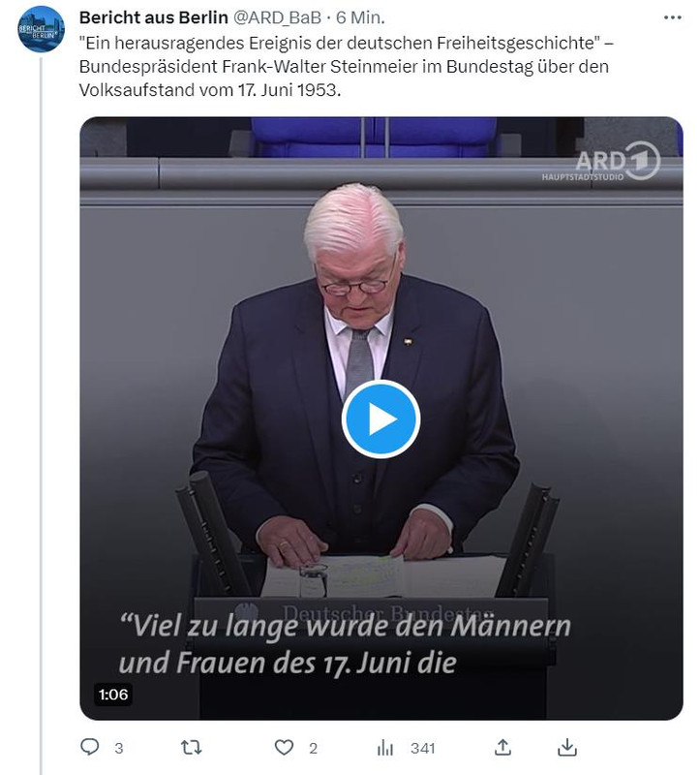Open the '6 Min.' timestamp link
700x775 pixels.
pyautogui.click(x=360, y=17)
